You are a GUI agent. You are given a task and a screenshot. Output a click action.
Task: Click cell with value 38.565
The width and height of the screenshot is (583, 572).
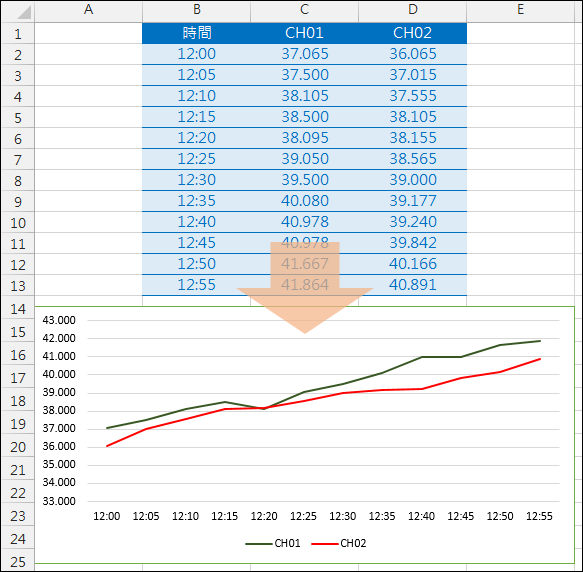(x=413, y=159)
